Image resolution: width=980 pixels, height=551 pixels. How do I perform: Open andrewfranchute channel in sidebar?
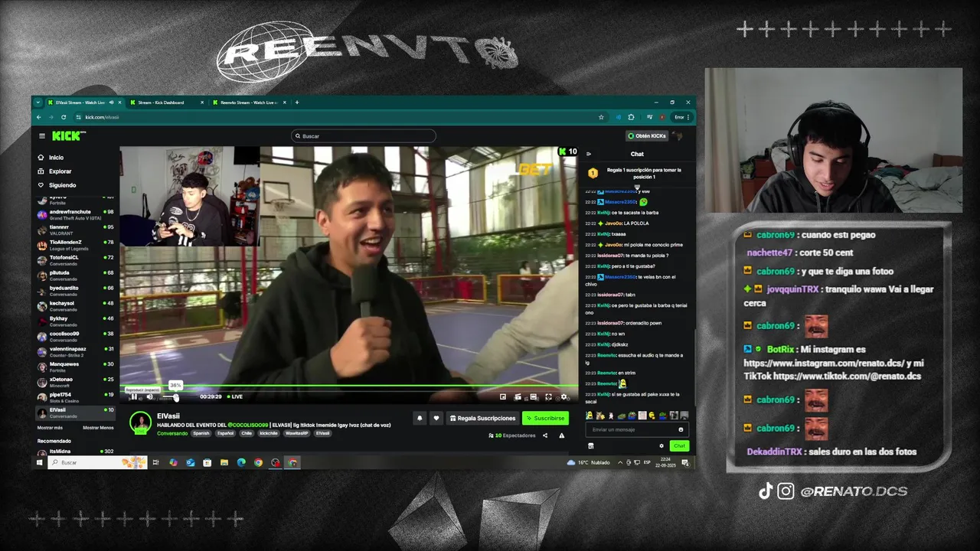click(x=75, y=214)
